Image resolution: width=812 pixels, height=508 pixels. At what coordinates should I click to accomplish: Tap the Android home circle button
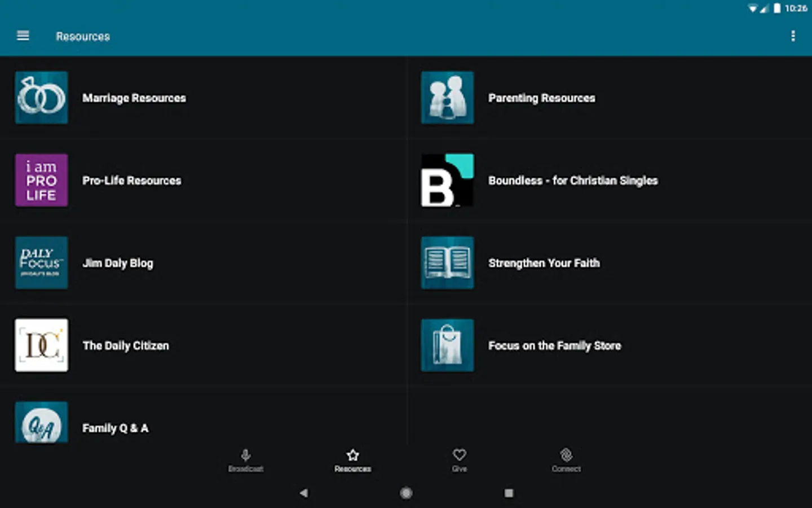pos(406,493)
